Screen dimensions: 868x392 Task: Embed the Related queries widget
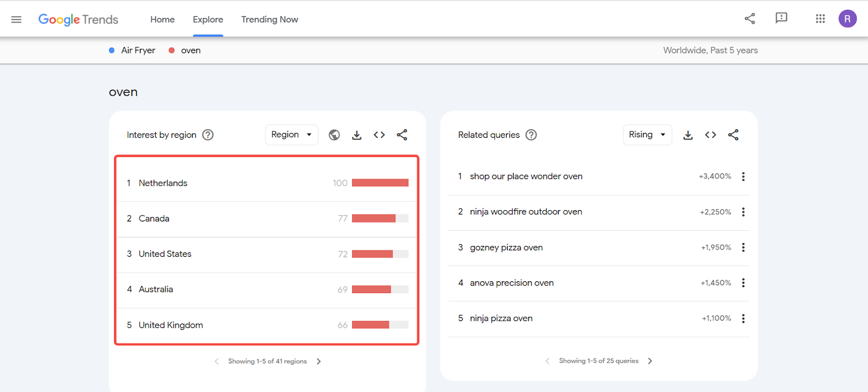click(711, 135)
